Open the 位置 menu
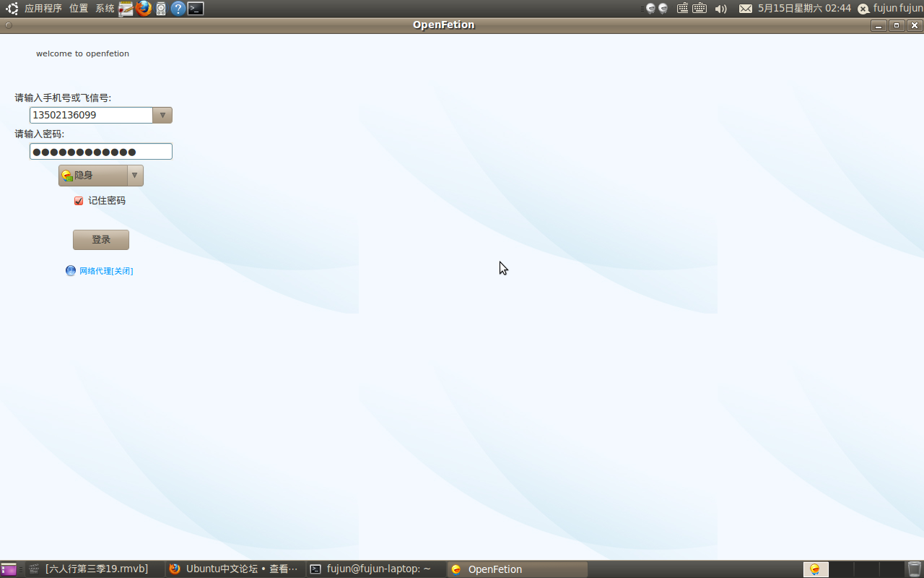The height and width of the screenshot is (578, 924). 79,9
